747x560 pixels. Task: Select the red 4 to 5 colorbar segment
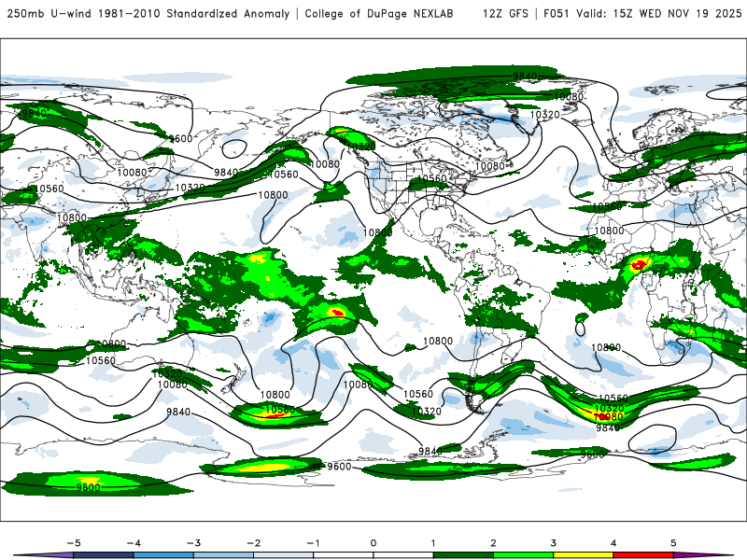click(643, 555)
